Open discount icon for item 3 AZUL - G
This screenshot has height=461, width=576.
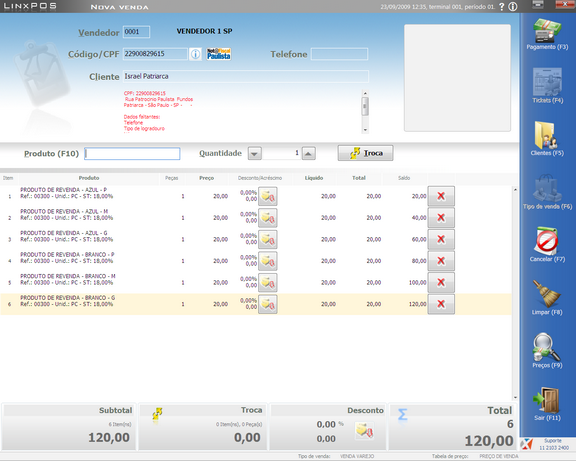tap(268, 239)
